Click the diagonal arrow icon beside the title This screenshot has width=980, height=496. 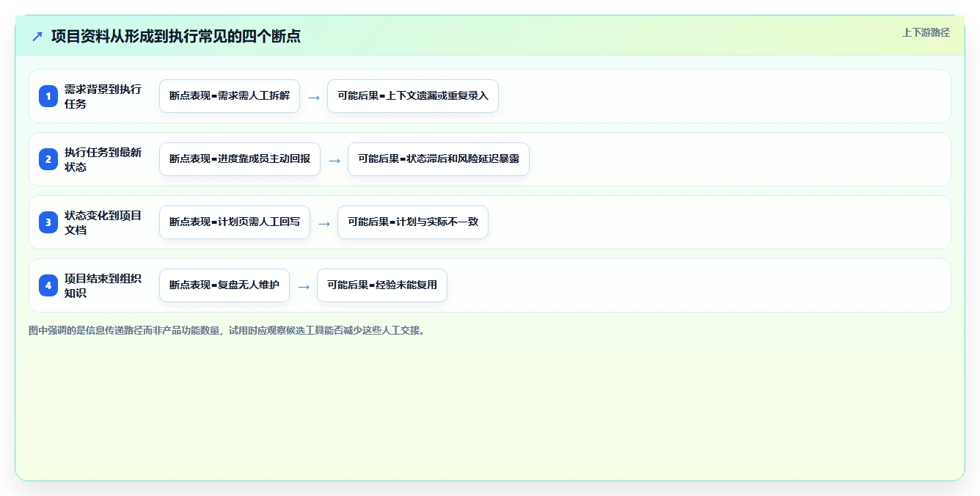pos(37,36)
